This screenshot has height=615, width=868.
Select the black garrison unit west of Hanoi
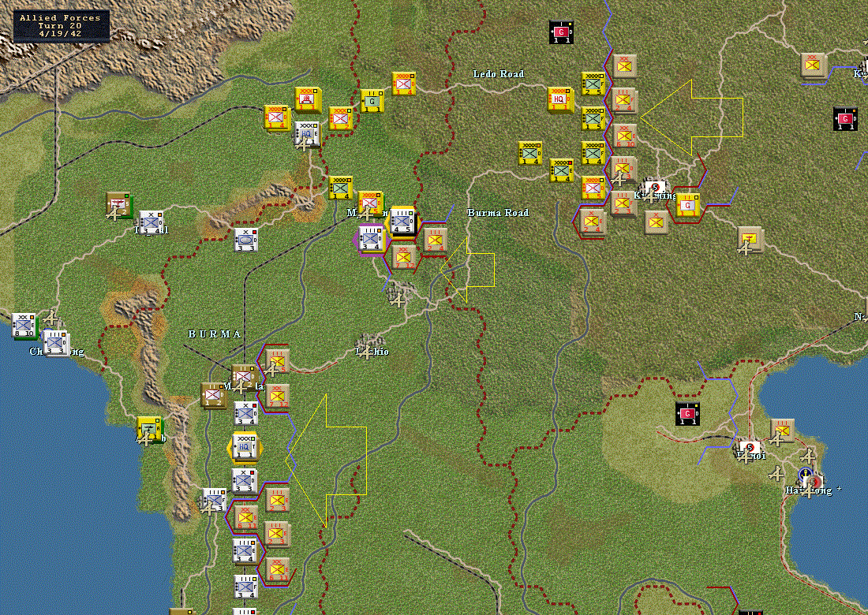point(687,414)
